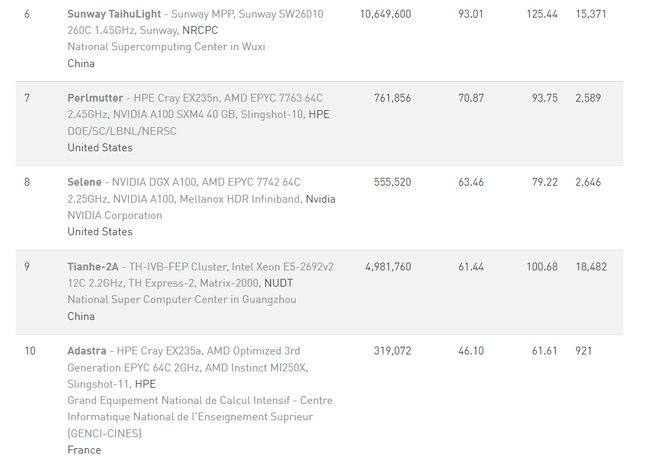Click the France country label
Viewport: 660px width, 460px height.
(x=84, y=450)
